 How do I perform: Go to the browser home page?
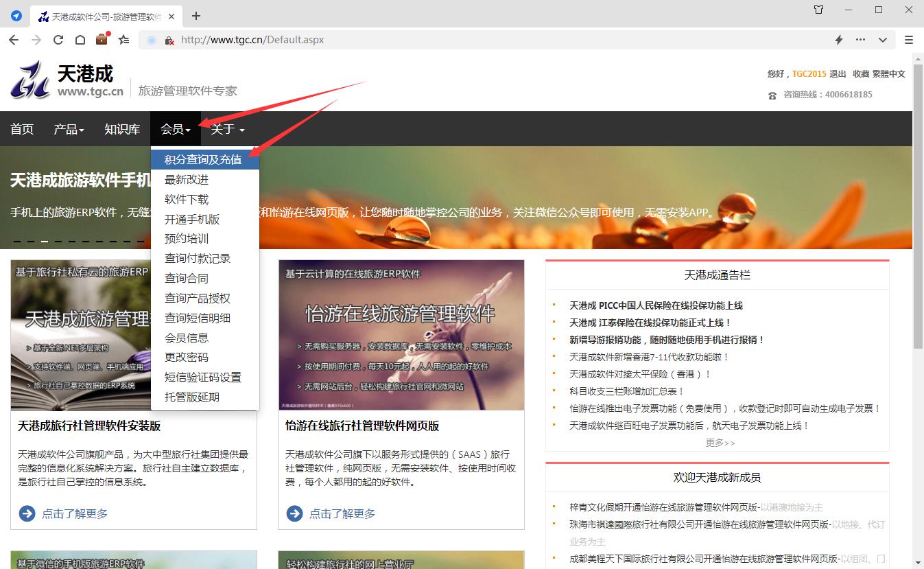80,40
